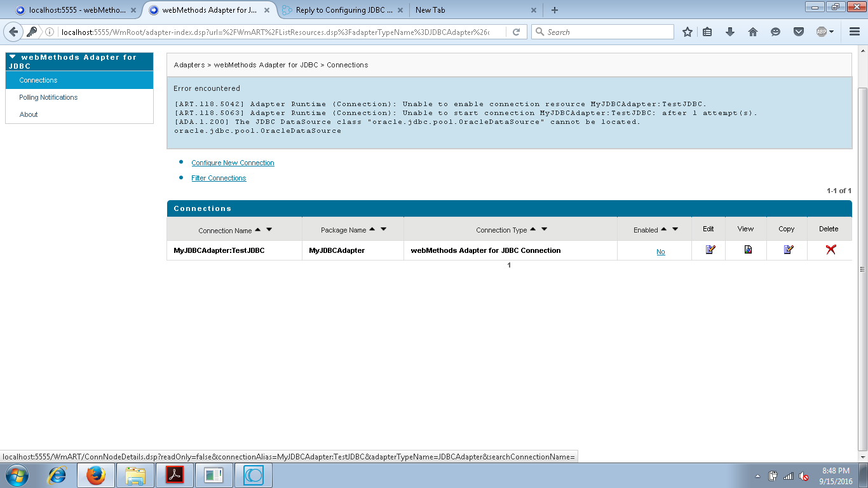
Task: Select webMethods Adapter for JDBC tab
Action: tap(210, 10)
